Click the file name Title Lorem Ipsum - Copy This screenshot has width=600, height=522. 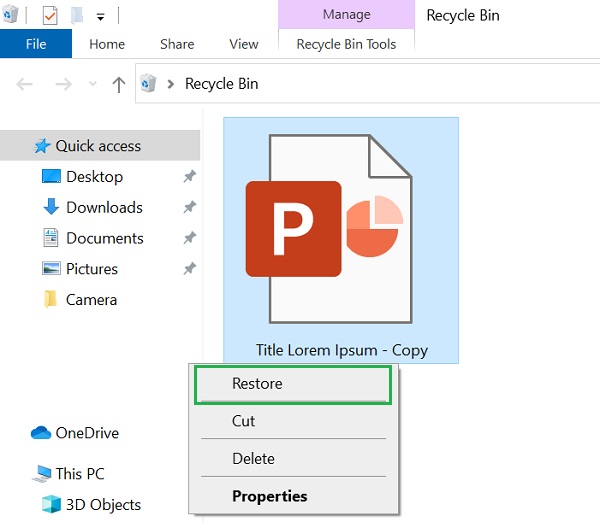click(342, 350)
